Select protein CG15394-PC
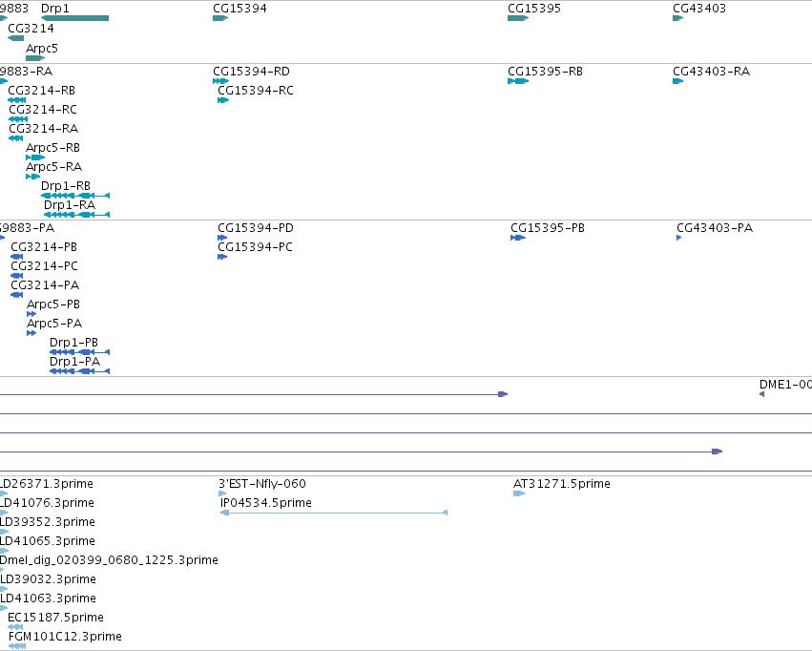 [255, 247]
